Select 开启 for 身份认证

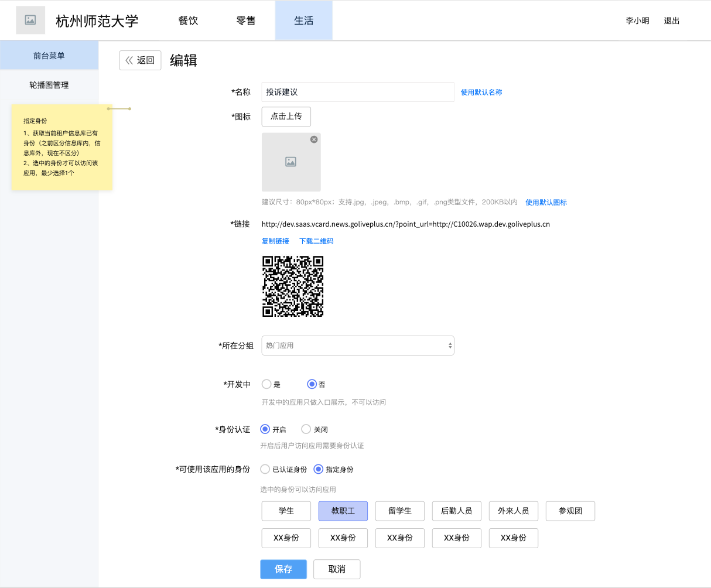265,429
